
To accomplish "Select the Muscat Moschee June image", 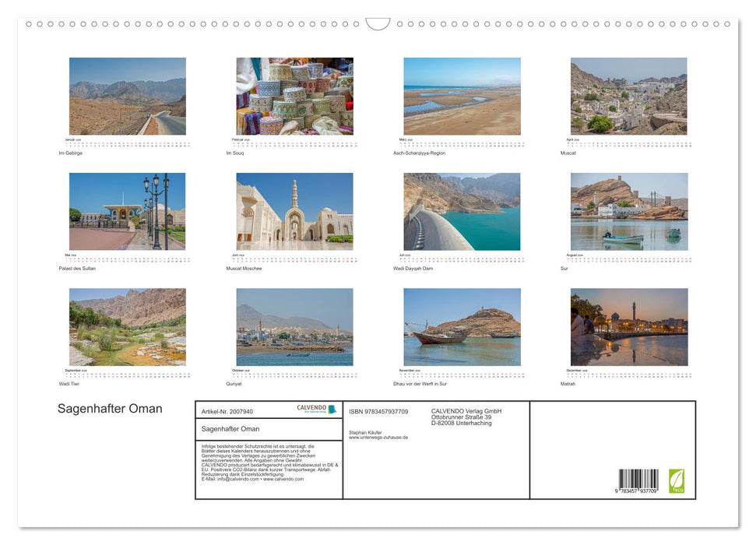I will [x=294, y=210].
